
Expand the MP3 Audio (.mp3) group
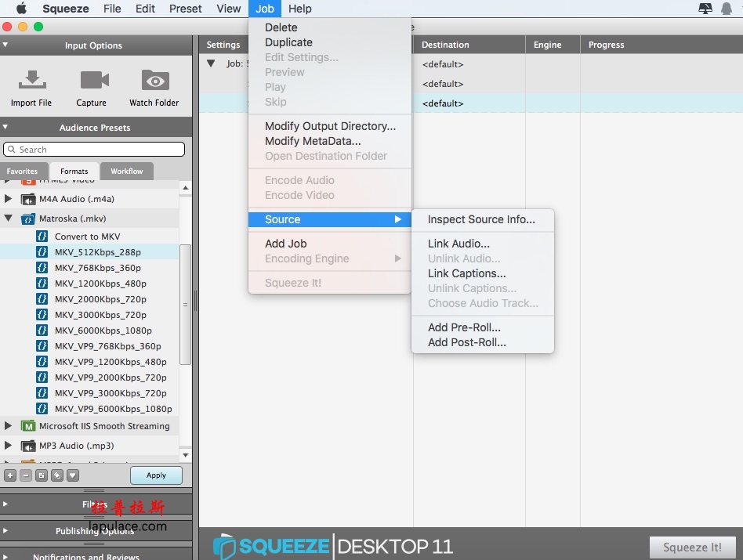[x=8, y=446]
